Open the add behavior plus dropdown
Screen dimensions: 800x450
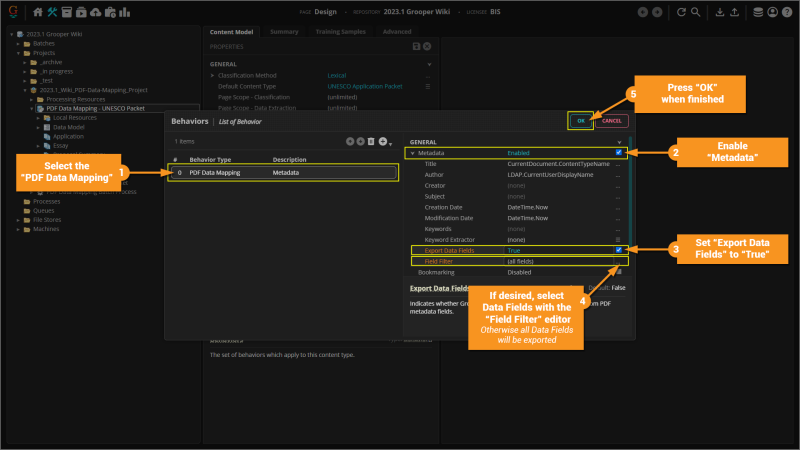coord(385,142)
